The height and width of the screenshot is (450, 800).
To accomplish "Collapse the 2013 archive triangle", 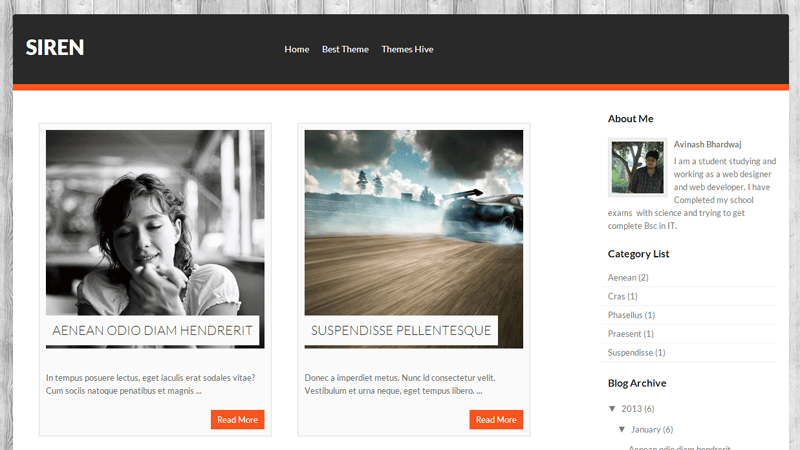I will click(x=612, y=409).
